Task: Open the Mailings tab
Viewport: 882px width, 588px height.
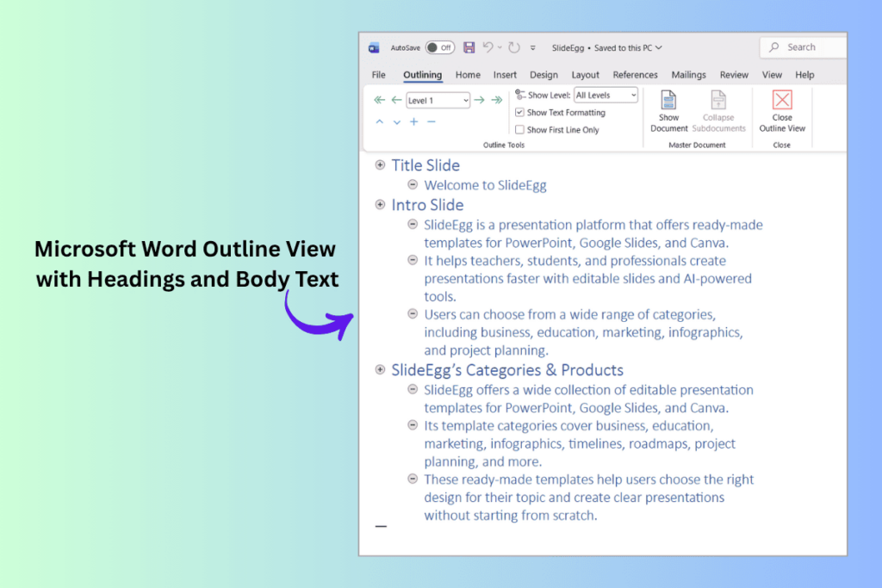Action: click(x=688, y=75)
